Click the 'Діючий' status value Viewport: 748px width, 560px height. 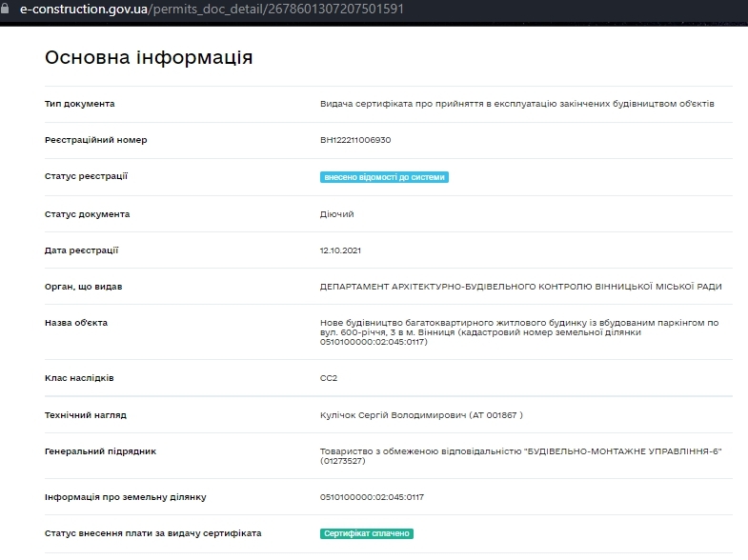336,214
